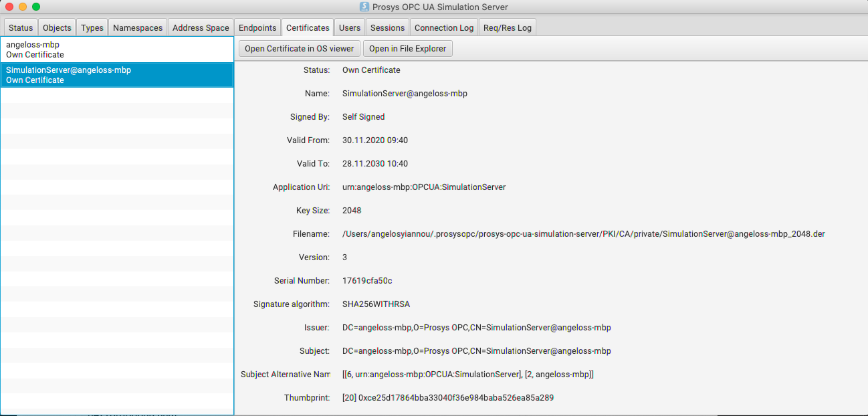
Task: Switch to the Sessions tab
Action: pos(387,27)
